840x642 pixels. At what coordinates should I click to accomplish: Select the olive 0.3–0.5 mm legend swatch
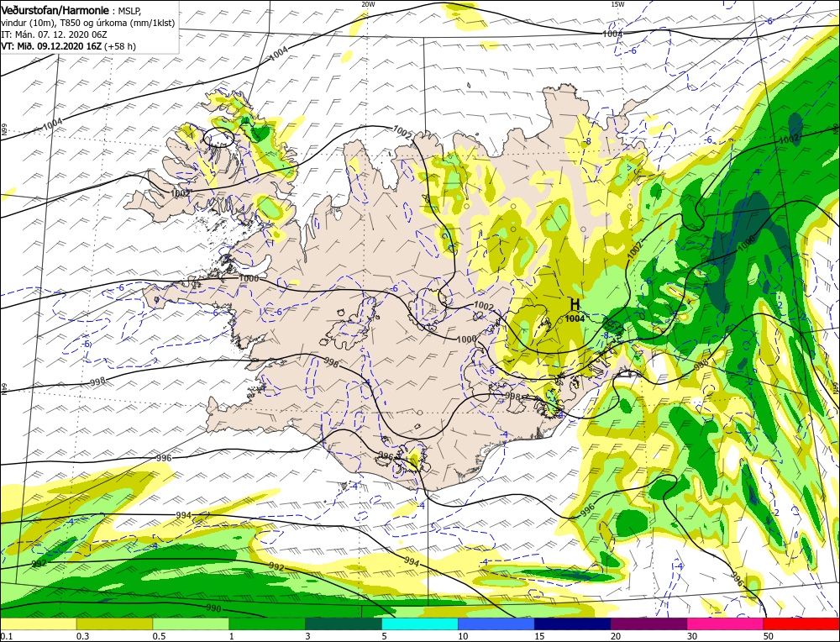(114, 624)
